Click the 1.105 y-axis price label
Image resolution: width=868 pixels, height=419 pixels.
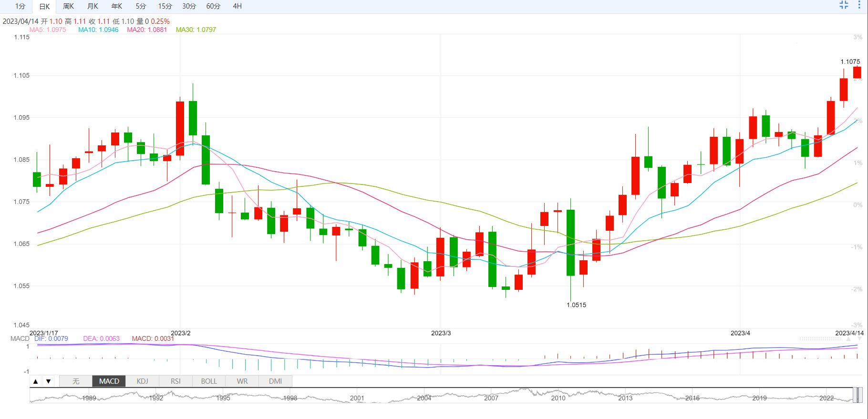(21, 75)
